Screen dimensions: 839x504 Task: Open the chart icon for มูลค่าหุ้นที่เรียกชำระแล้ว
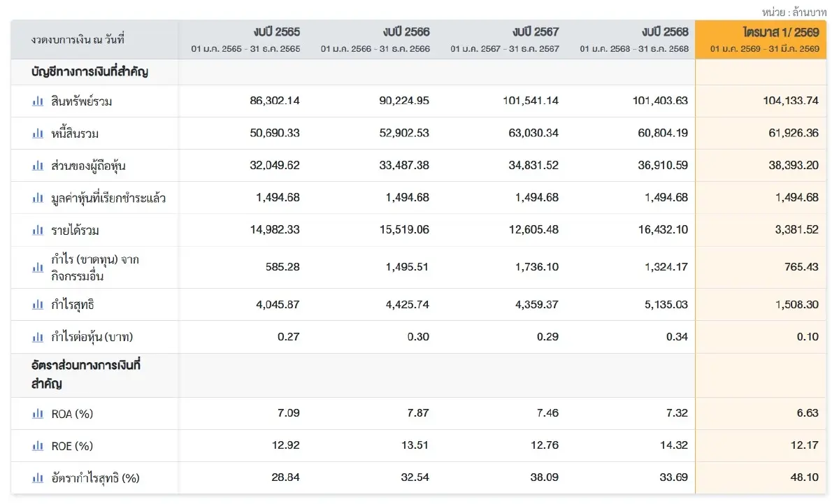point(38,198)
